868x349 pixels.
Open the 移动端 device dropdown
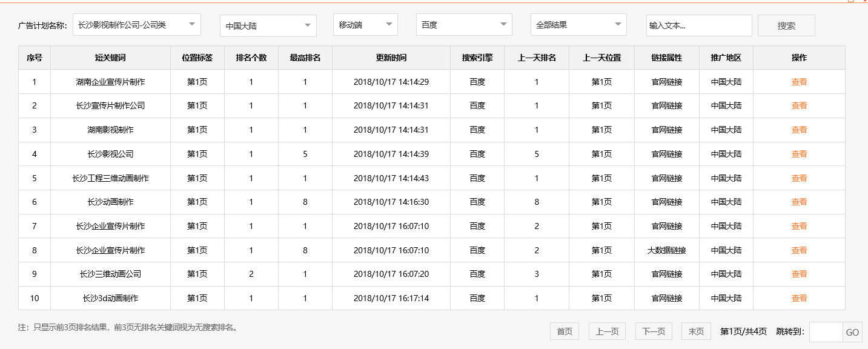tap(365, 25)
